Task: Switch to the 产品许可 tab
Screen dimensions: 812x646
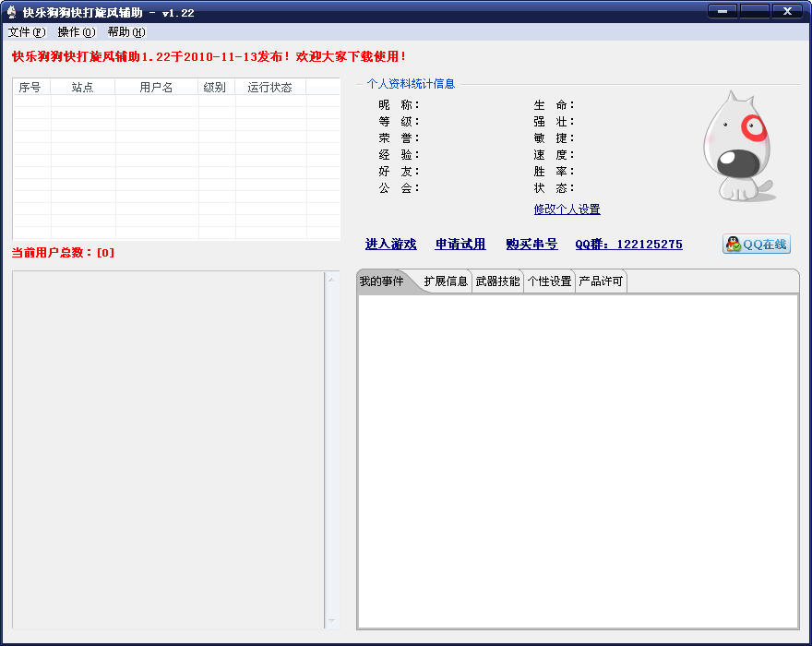Action: (601, 281)
